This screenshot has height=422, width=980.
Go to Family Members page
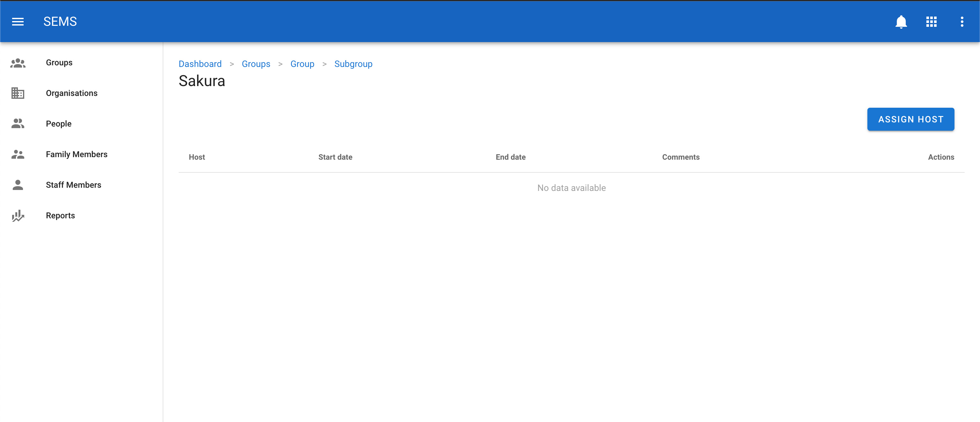[77, 154]
